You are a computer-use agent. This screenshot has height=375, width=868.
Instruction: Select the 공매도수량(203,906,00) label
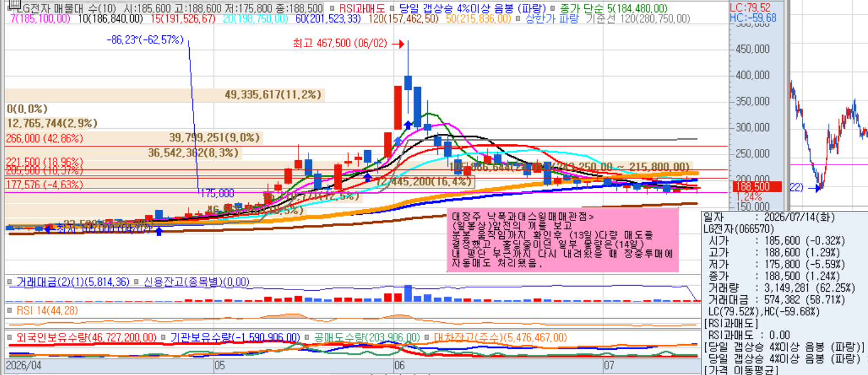point(366,337)
